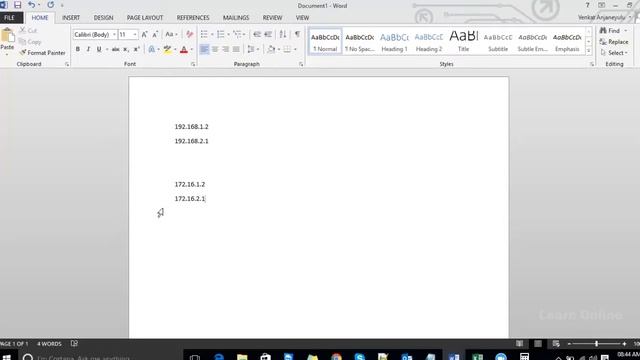Viewport: 640px width, 360px height.
Task: Open the Paragraph dialog launcher
Action: [x=301, y=64]
